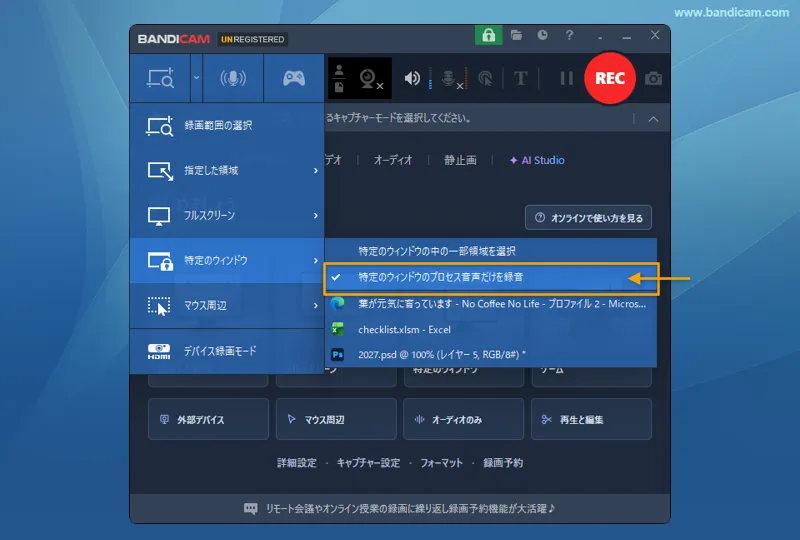Take a screenshot with the camera icon
This screenshot has height=540, width=800.
pos(653,79)
